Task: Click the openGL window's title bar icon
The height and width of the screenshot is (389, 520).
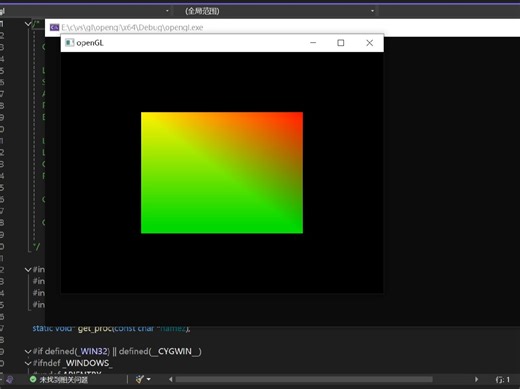Action: [69, 43]
